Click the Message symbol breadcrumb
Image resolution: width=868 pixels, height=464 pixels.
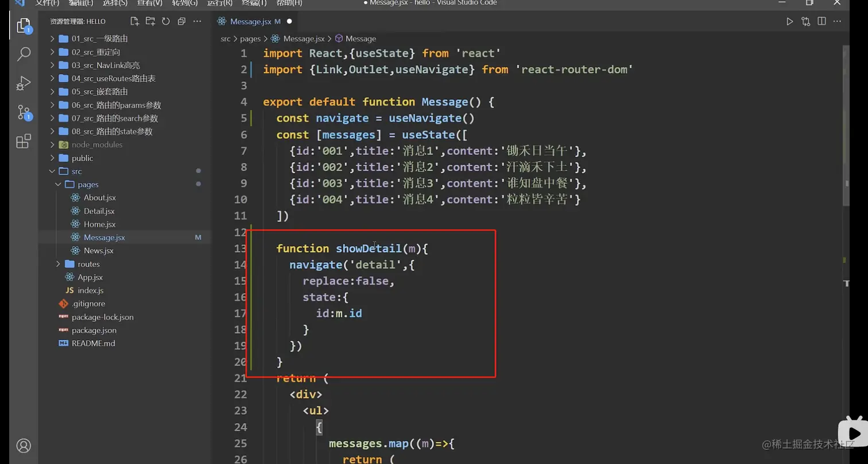(x=361, y=39)
